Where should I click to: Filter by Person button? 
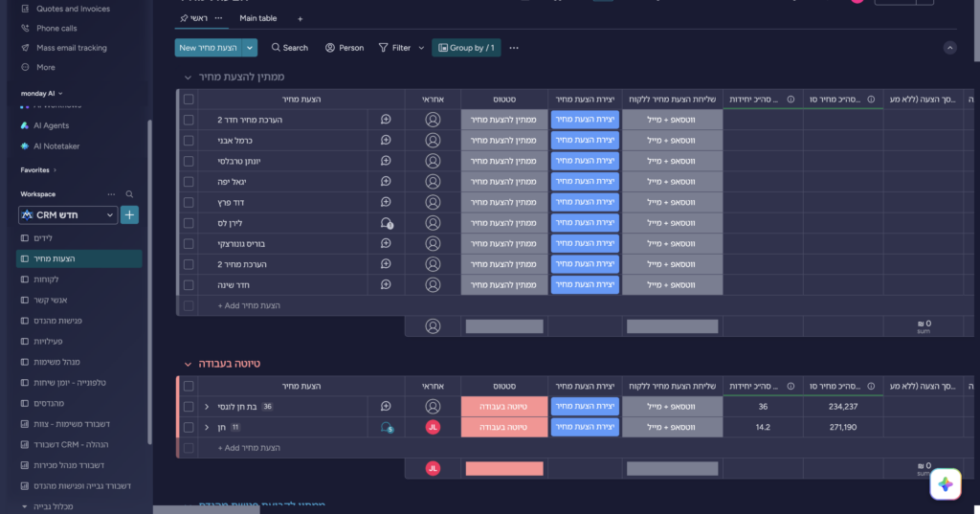(x=345, y=48)
